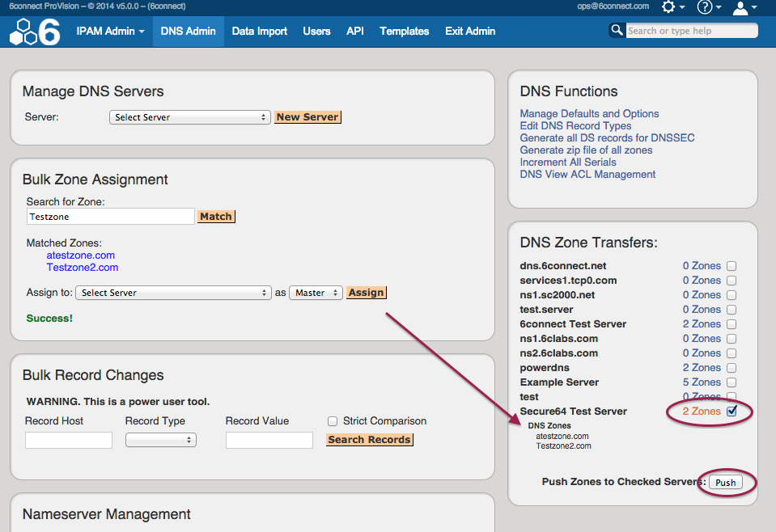Viewport: 776px width, 532px height.
Task: Focus the Record Host input field
Action: [x=69, y=440]
